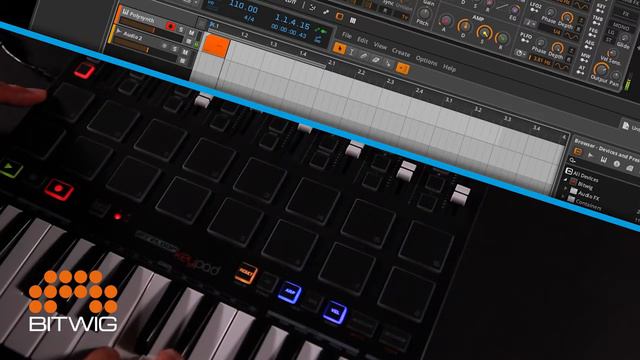Image resolution: width=640 pixels, height=360 pixels.
Task: Select the orange Pointer tool
Action: coord(339,48)
